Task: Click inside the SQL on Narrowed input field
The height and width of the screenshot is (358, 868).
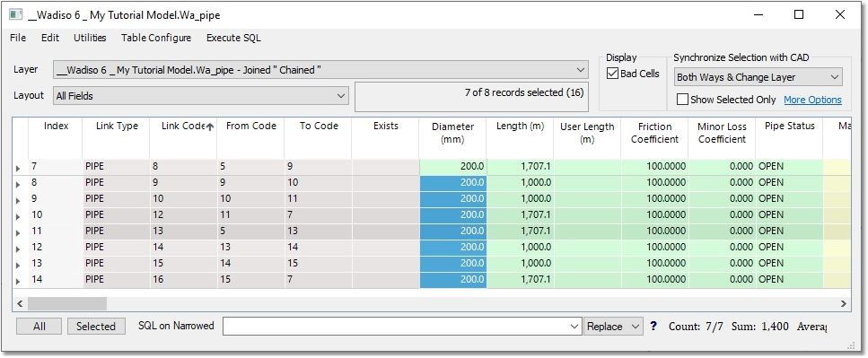Action: click(397, 327)
